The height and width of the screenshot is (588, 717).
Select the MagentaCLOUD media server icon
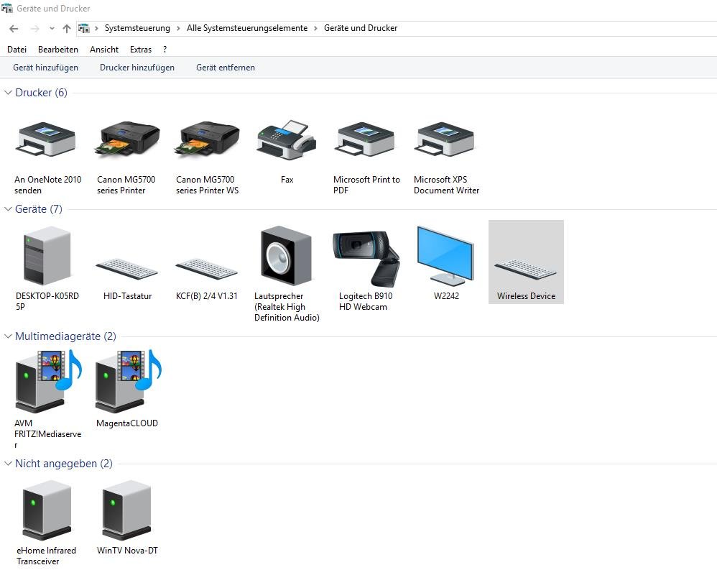coord(129,381)
